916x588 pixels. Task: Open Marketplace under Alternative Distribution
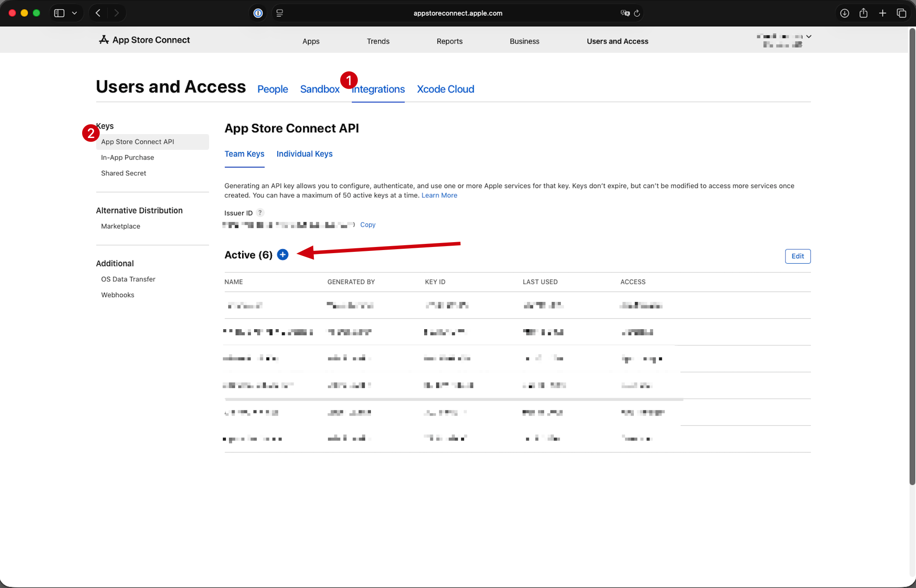(x=120, y=226)
